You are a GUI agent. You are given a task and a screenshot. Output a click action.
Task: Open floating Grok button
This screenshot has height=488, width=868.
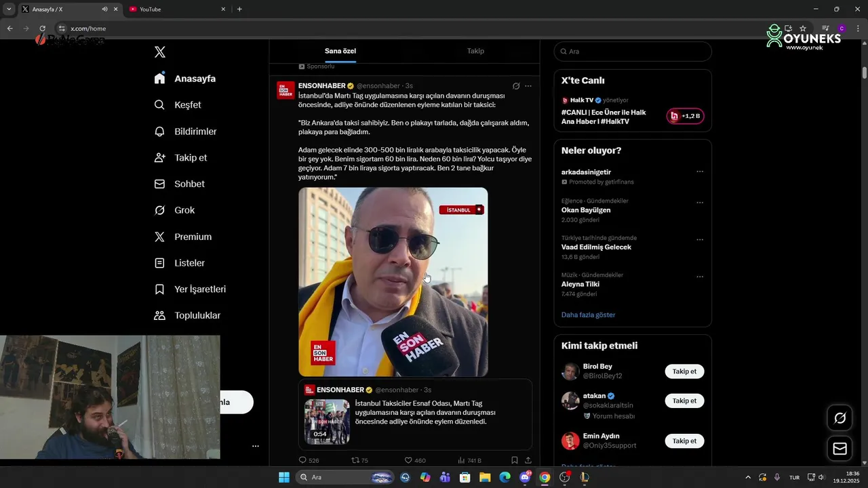coord(840,418)
